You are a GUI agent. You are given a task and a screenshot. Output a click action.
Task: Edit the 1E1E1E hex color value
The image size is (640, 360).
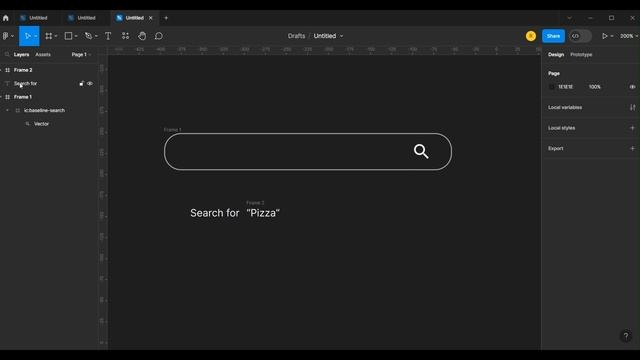(x=566, y=87)
